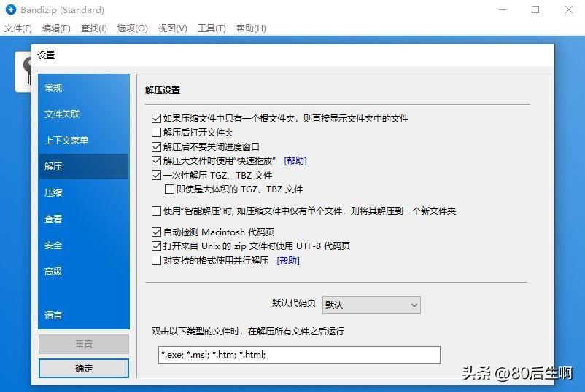
Task: Open the 编辑(E) menu
Action: (56, 28)
